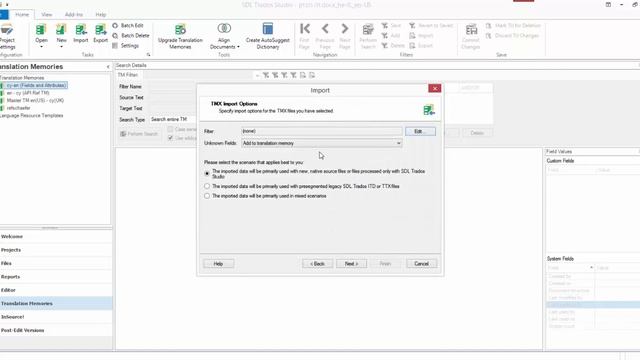The width and height of the screenshot is (640, 360).
Task: Open the Files view in sidebar
Action: point(56,263)
